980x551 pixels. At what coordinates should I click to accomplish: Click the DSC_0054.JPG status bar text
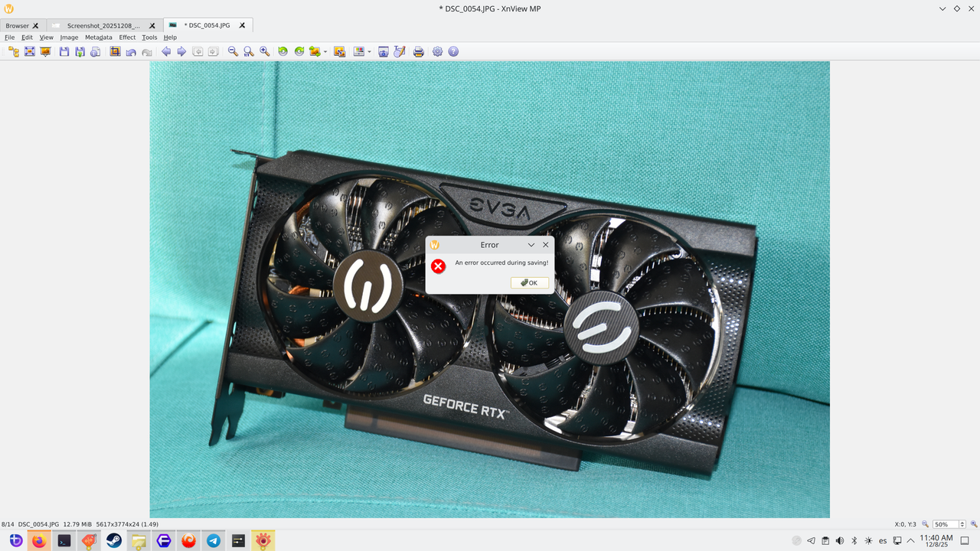click(38, 524)
